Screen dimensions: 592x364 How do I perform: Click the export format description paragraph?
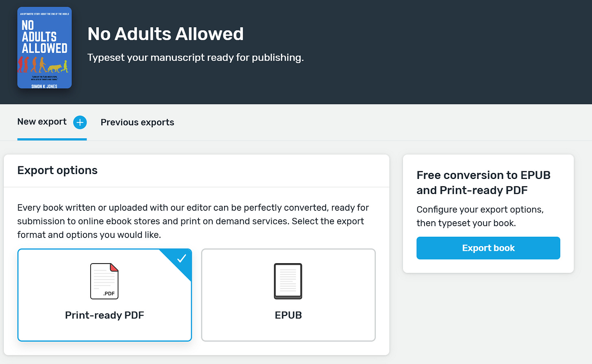point(193,221)
